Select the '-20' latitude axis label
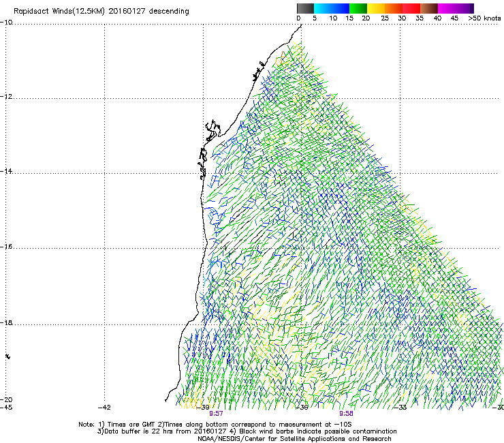Viewport: 504px width, 443px height. coord(6,399)
